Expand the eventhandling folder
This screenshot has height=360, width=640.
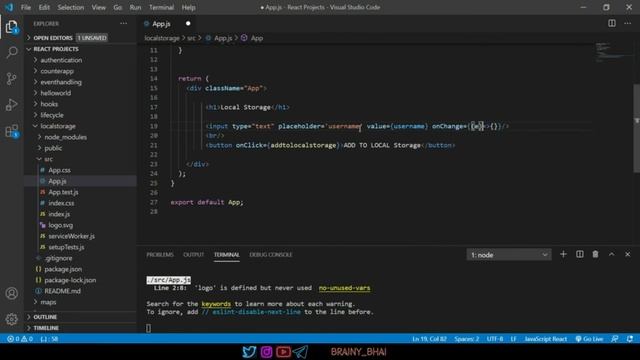pyautogui.click(x=61, y=82)
